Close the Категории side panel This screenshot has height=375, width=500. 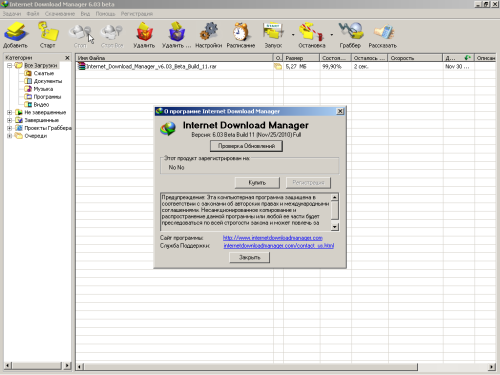pos(67,58)
